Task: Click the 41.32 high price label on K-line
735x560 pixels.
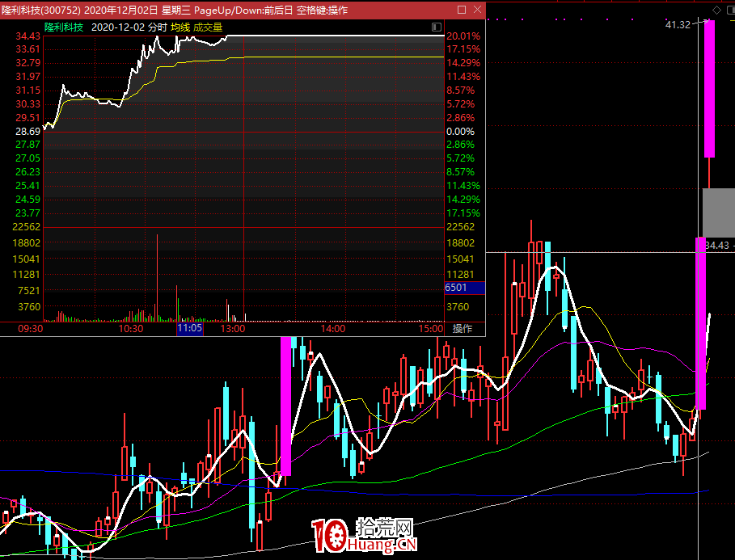Action: (x=678, y=25)
